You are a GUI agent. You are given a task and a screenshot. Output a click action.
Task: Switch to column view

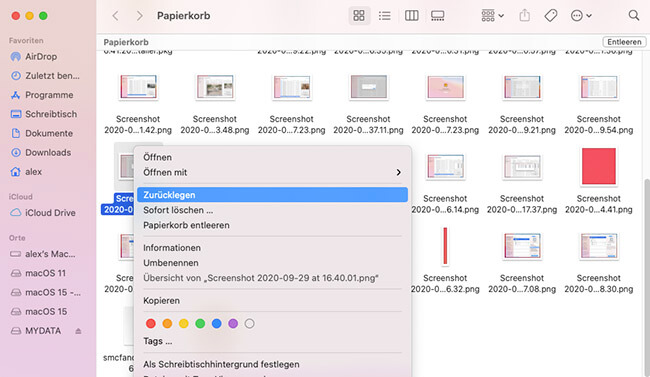[x=412, y=16]
